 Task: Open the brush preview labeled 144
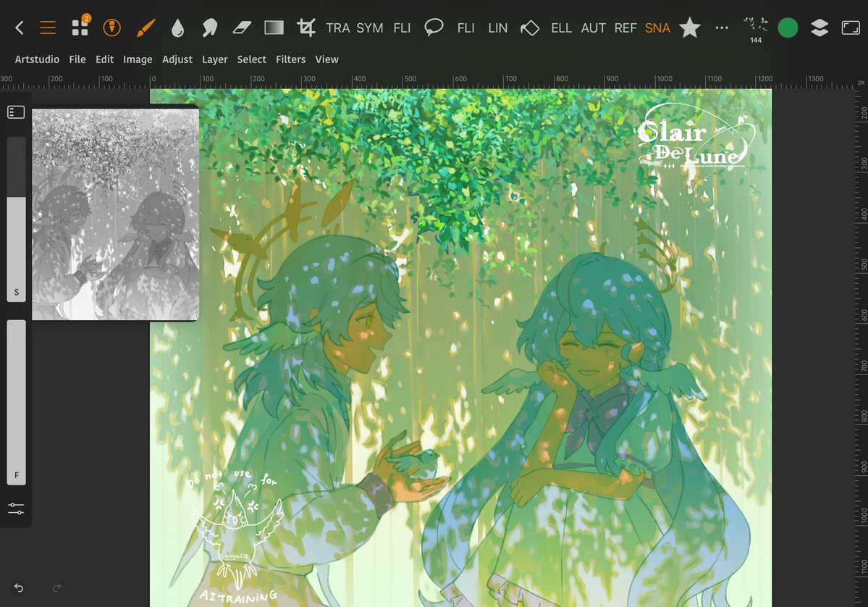756,30
